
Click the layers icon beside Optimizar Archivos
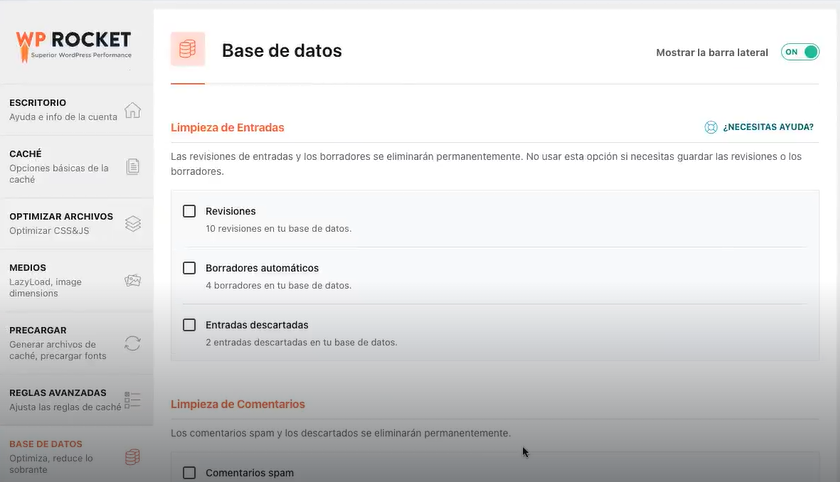133,223
